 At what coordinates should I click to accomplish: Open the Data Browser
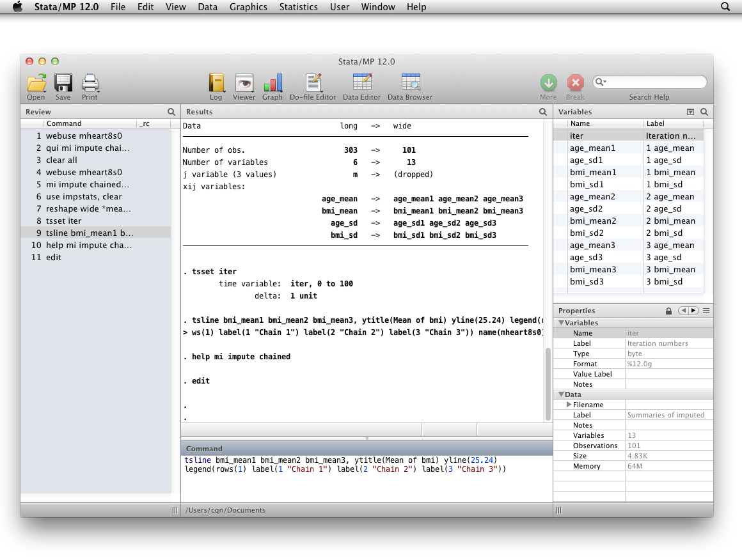[410, 86]
